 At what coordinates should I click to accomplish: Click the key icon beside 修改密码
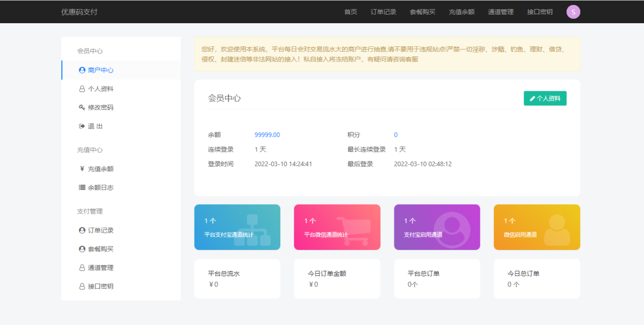click(x=82, y=107)
